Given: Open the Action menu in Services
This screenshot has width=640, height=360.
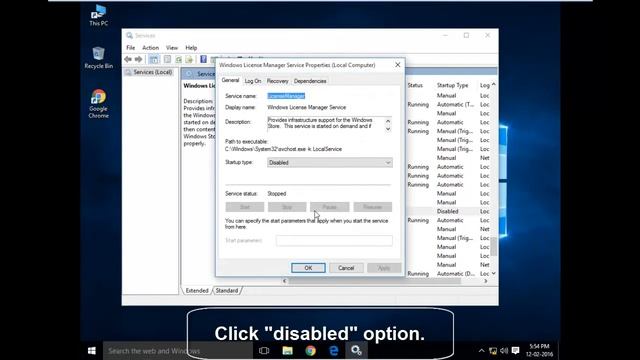Looking at the screenshot, I should [x=151, y=48].
